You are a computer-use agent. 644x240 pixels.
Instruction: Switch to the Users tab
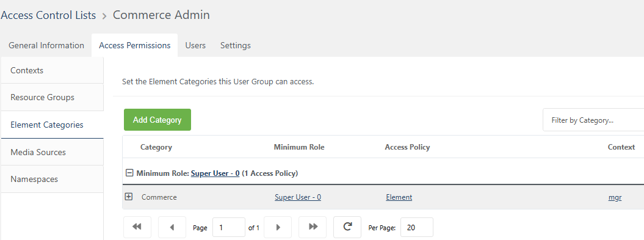pos(195,45)
